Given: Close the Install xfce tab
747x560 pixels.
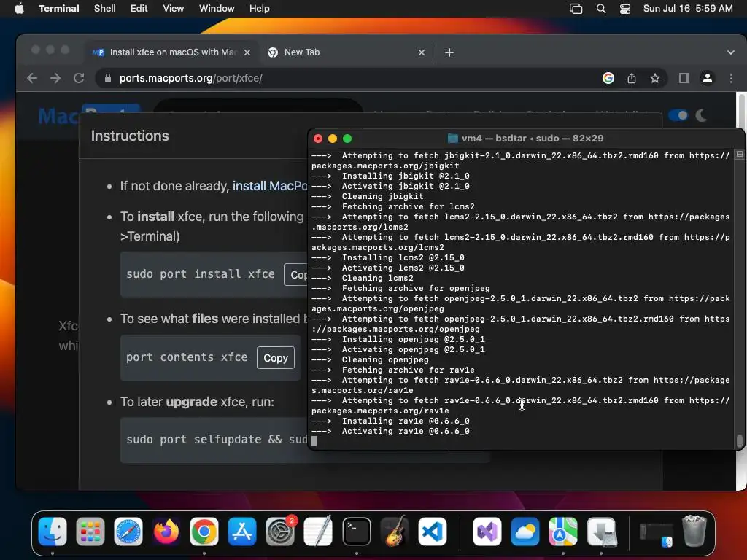Looking at the screenshot, I should pos(247,52).
